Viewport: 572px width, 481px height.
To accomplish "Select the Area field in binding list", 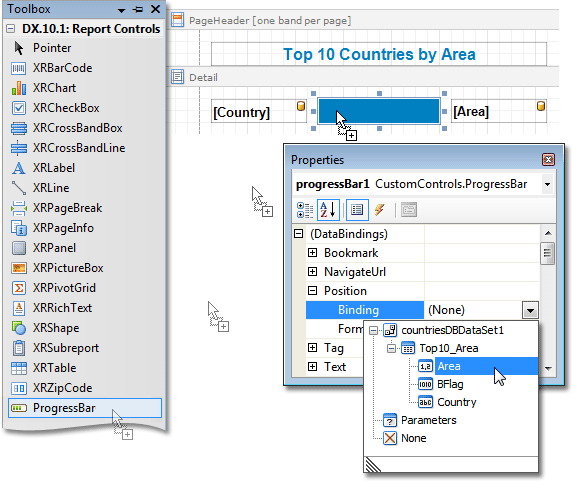I will (449, 366).
